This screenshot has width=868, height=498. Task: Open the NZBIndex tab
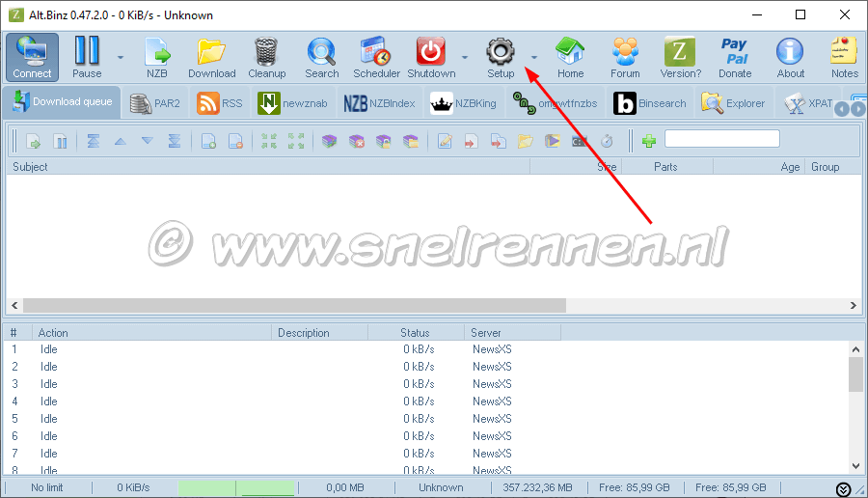point(379,103)
